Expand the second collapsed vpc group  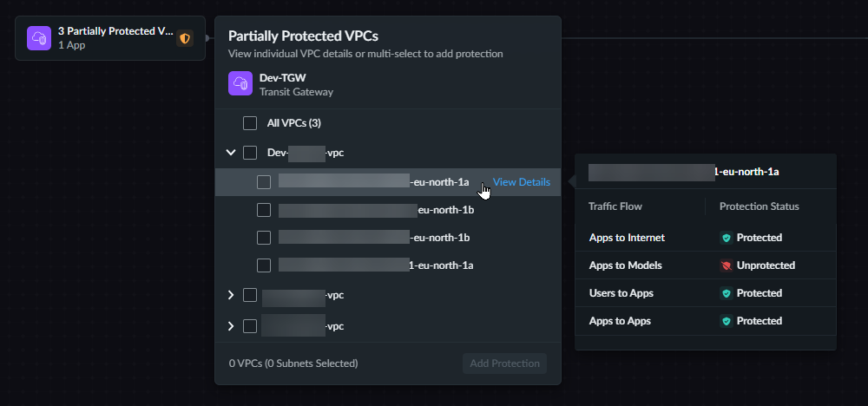coord(231,295)
